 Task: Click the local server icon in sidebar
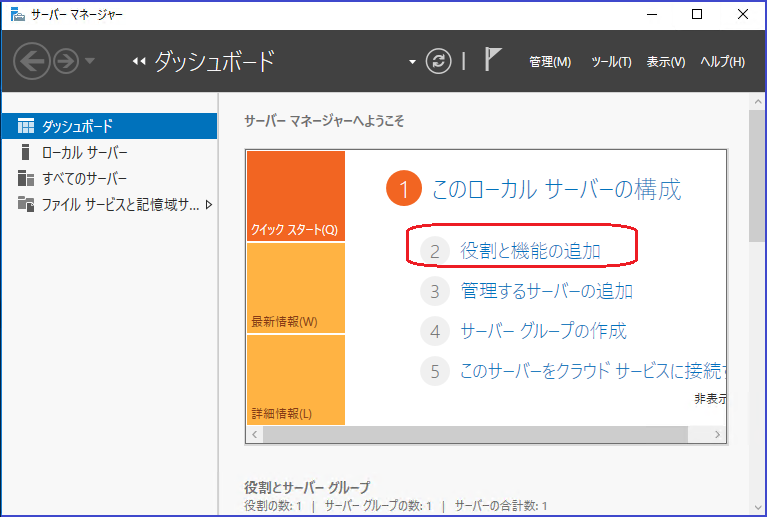[x=25, y=152]
